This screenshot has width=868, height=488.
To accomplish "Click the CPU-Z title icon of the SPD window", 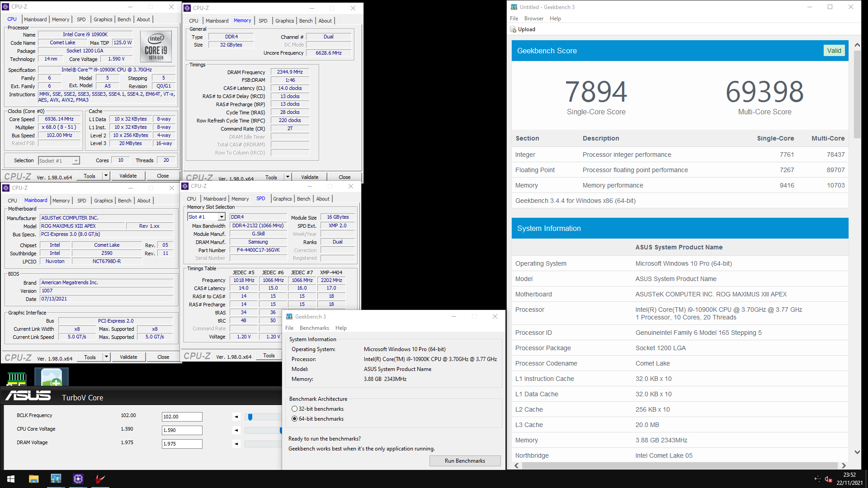I will pyautogui.click(x=185, y=186).
